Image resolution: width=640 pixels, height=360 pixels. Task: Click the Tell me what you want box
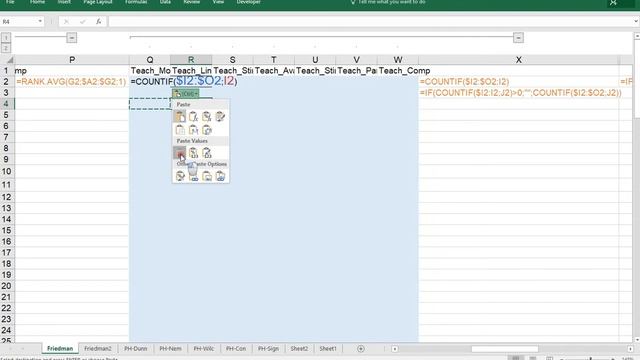pyautogui.click(x=388, y=2)
